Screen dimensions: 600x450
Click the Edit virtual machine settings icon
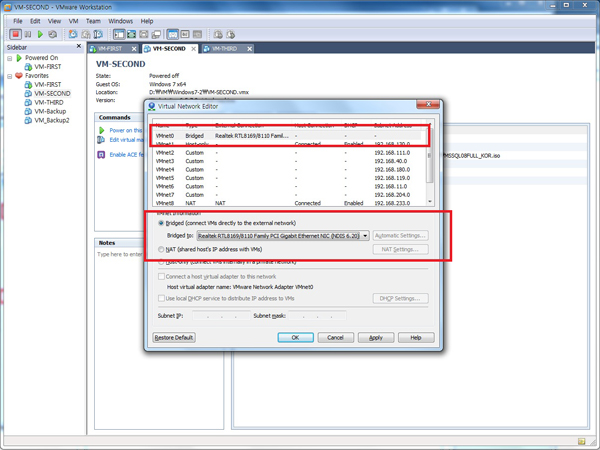pos(101,140)
